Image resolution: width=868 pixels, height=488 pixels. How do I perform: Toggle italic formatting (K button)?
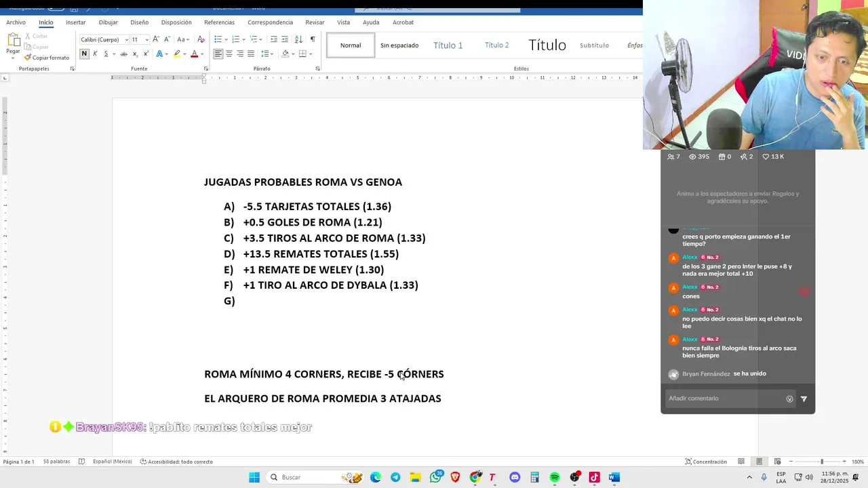point(95,54)
